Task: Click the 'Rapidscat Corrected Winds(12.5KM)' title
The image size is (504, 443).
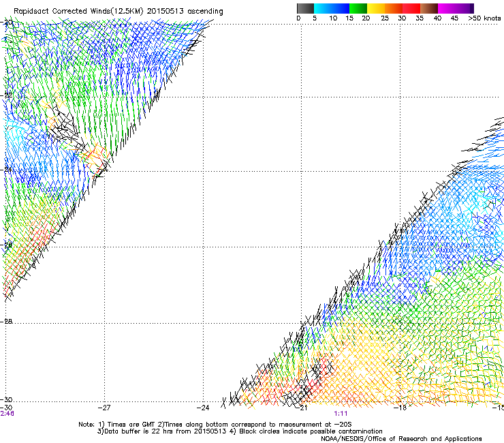Action: (78, 12)
